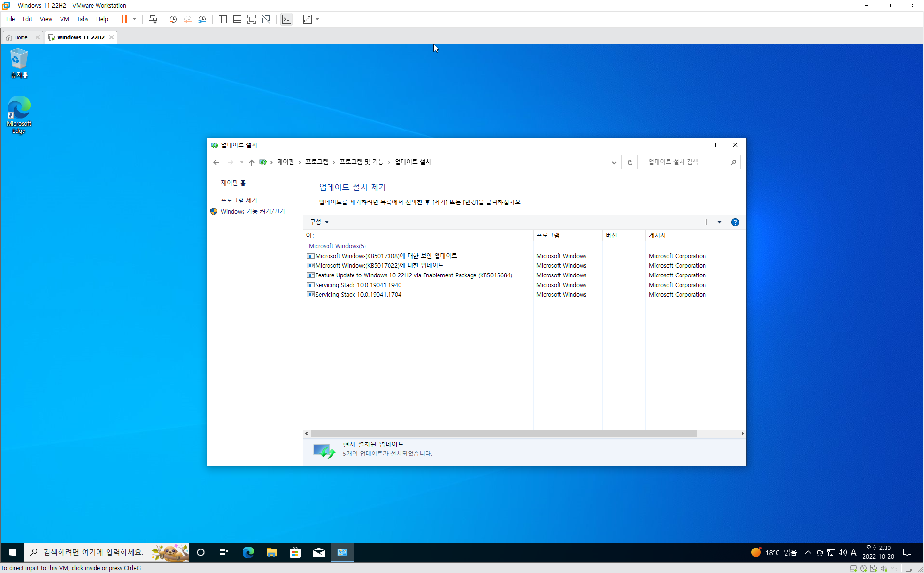Expand the address bar history dropdown

click(x=614, y=162)
